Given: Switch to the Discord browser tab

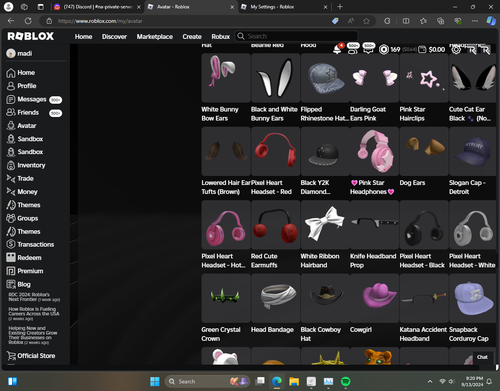Looking at the screenshot, I should [97, 7].
